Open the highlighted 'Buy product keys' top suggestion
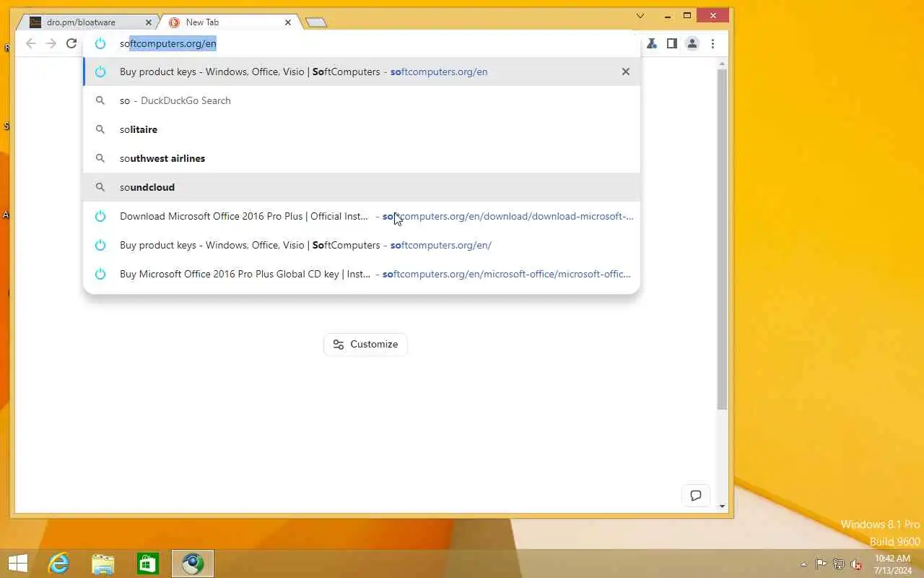Screen dimensions: 924x578 (362, 72)
